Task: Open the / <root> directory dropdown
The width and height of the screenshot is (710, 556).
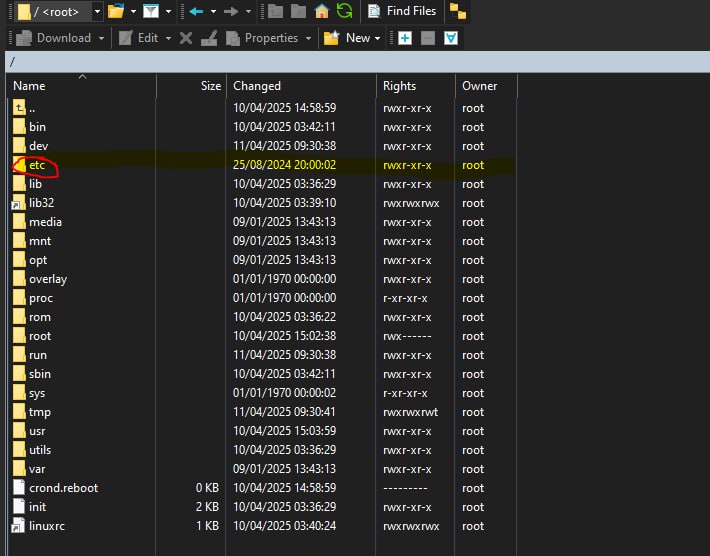Action: 97,11
